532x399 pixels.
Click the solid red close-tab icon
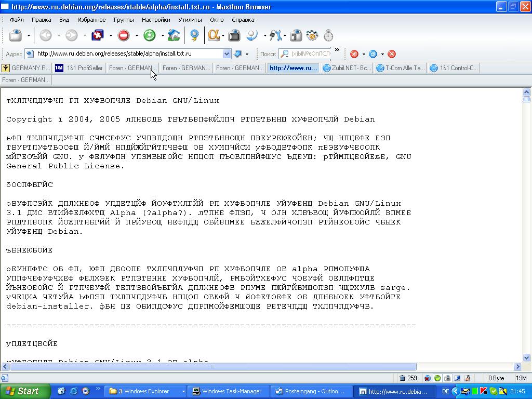392,54
